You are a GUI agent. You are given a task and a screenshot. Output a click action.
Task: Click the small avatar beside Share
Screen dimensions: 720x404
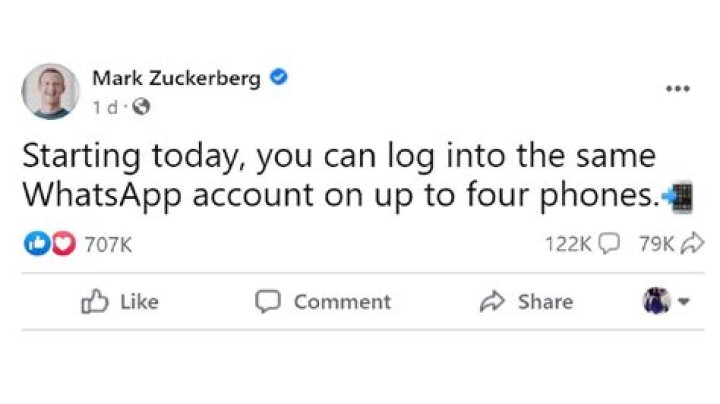[x=656, y=301]
